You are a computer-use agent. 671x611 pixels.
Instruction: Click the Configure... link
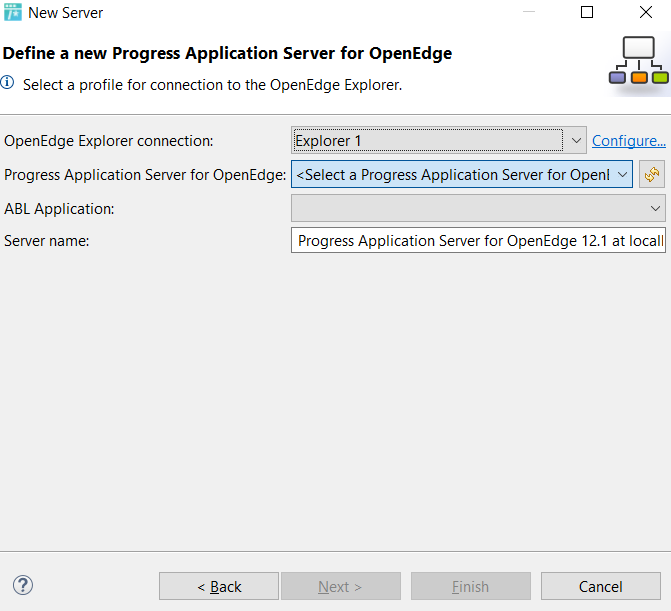(x=628, y=141)
